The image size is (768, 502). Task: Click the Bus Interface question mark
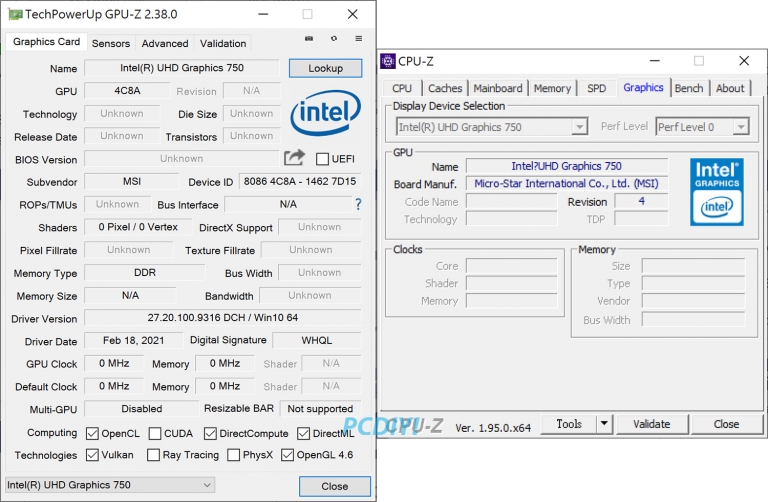358,204
